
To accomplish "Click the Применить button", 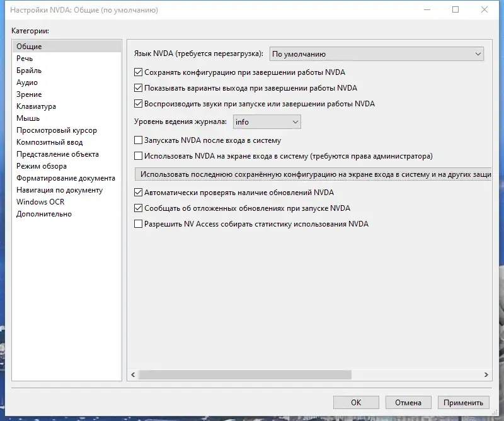I will pyautogui.click(x=463, y=402).
